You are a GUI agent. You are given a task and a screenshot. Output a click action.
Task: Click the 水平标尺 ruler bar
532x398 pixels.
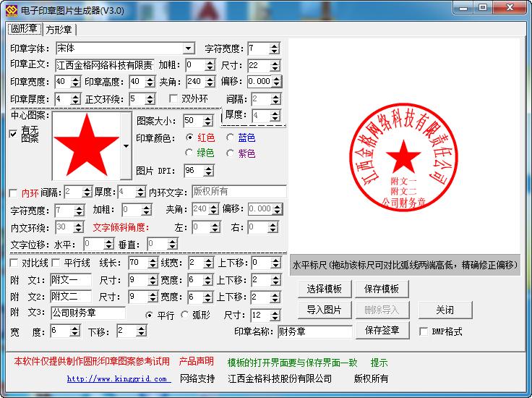pos(405,265)
